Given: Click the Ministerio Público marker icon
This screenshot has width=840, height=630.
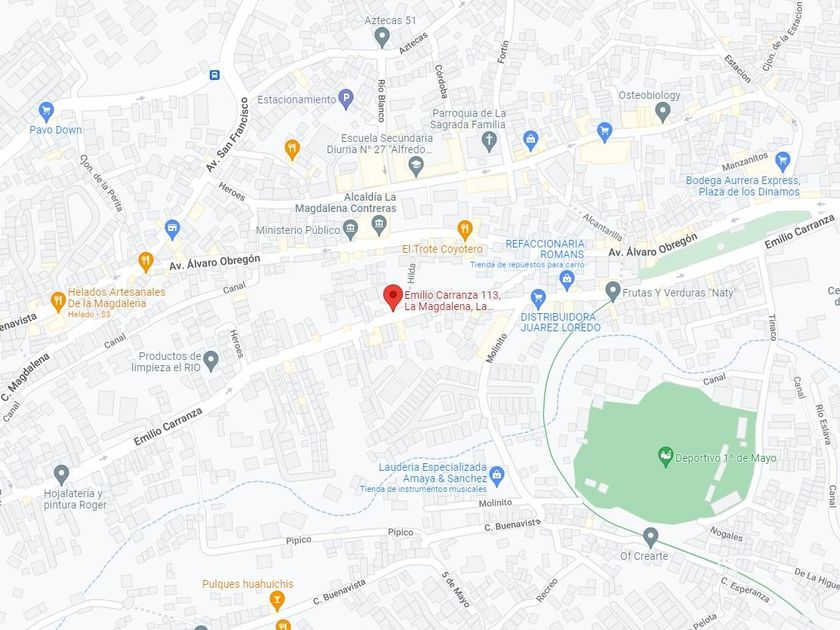Looking at the screenshot, I should pyautogui.click(x=350, y=230).
